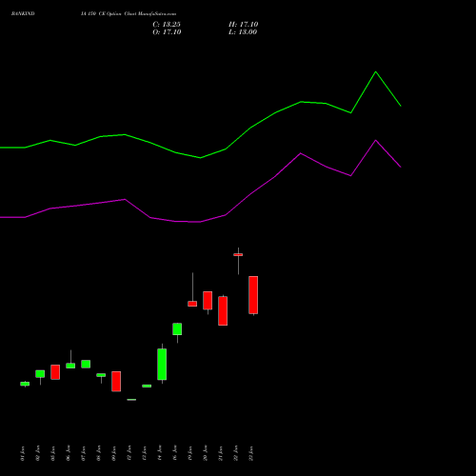Screen dimensions: 476x476
Task: Select the 21 Jan date label
Action: pyautogui.click(x=221, y=453)
